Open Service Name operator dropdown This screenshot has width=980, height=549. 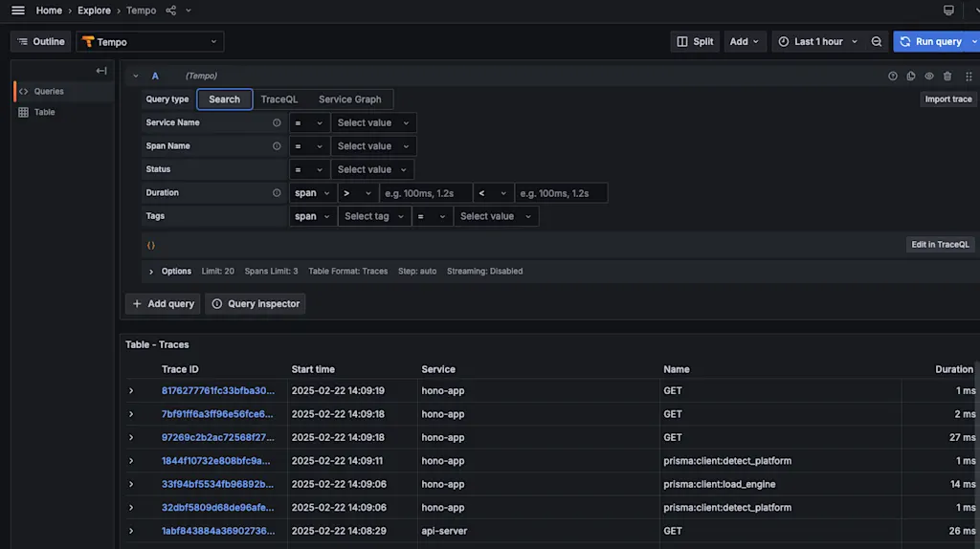309,122
